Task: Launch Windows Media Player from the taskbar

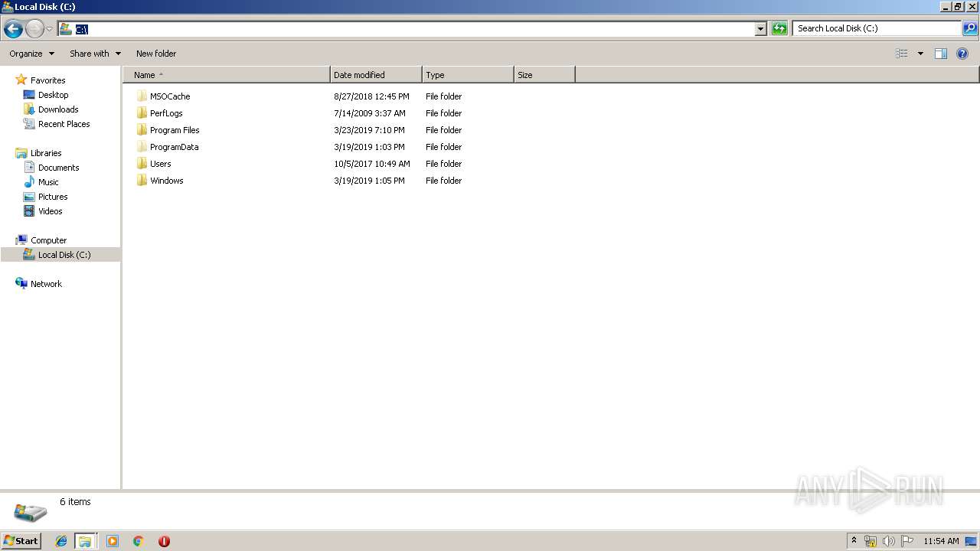Action: click(x=113, y=541)
